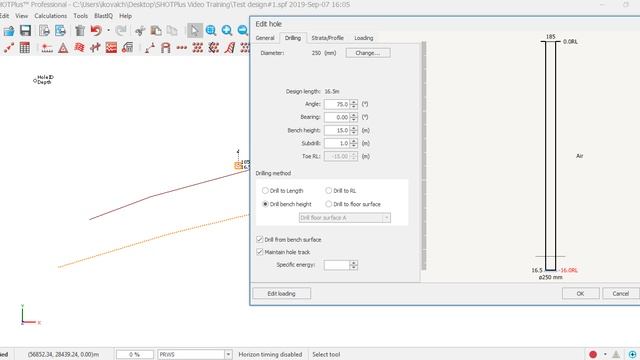Select the three red dots row tool
Screen dimensions: 640x360
click(182, 48)
